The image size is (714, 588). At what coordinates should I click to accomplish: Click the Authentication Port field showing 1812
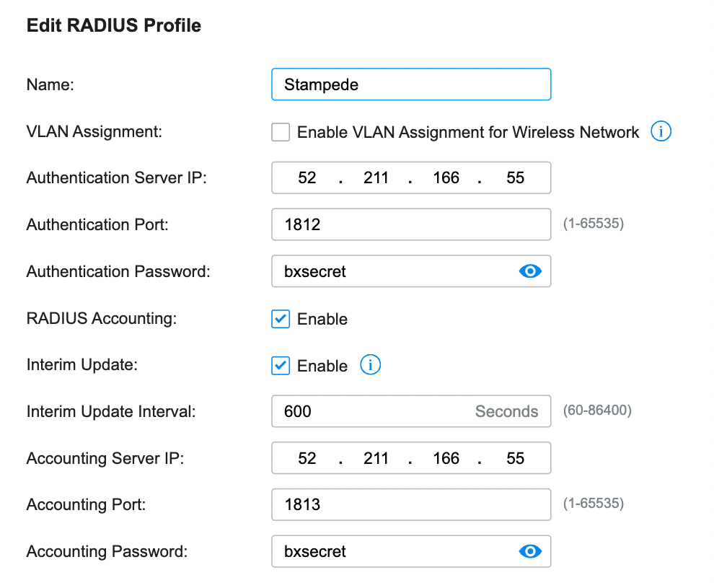411,224
